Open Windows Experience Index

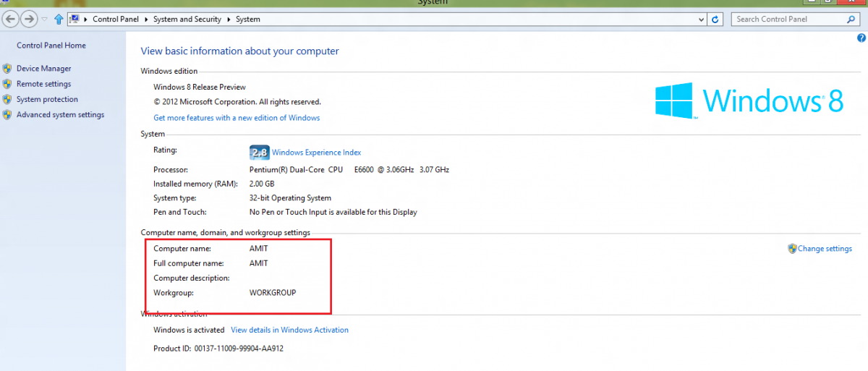coord(316,153)
